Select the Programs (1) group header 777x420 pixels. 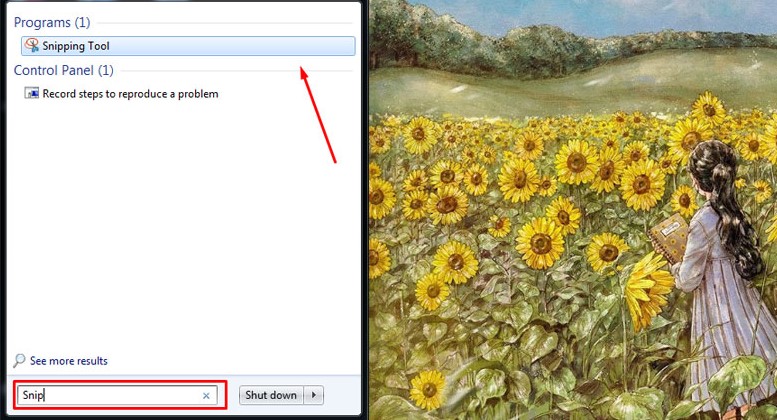pyautogui.click(x=52, y=22)
